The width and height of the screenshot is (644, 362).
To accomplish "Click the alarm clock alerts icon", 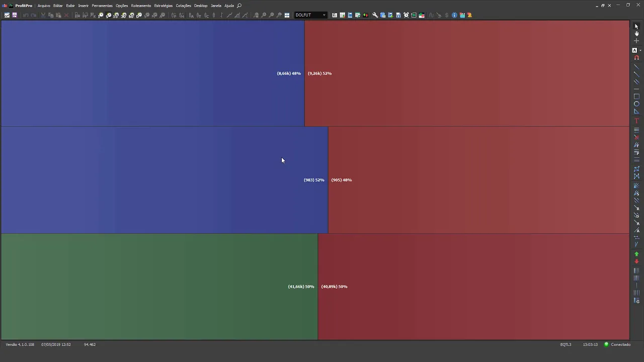I will (x=406, y=15).
